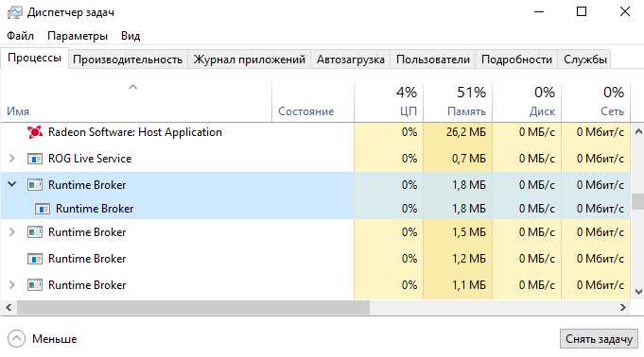This screenshot has width=644, height=357.
Task: Sort by the Состояние column header
Action: [x=313, y=103]
